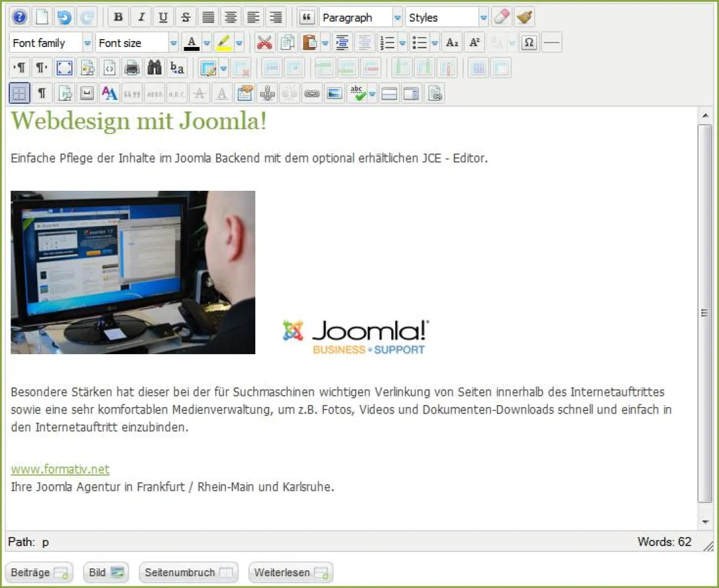Insert a special character

click(529, 42)
